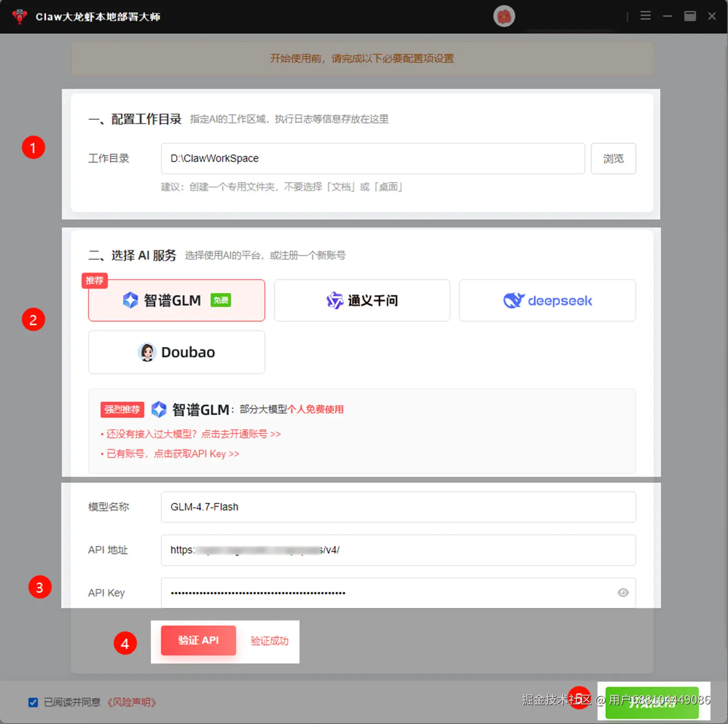Click the Claw lobster app logo
The image size is (728, 724).
[19, 16]
